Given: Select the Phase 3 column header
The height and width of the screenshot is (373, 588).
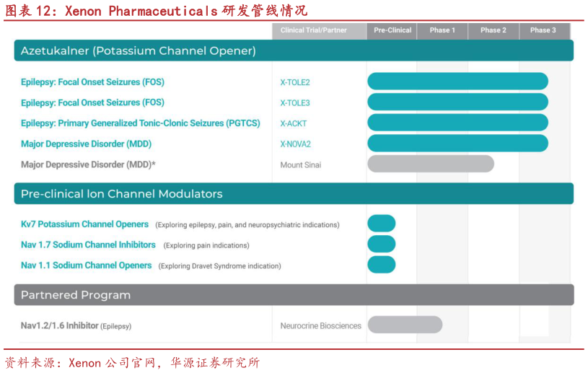Looking at the screenshot, I should (x=545, y=31).
